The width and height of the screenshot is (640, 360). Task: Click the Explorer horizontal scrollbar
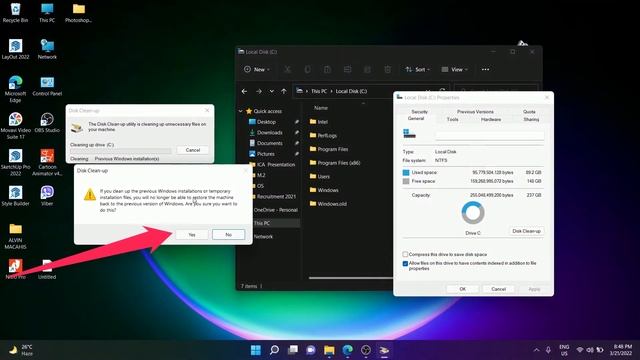point(351,278)
